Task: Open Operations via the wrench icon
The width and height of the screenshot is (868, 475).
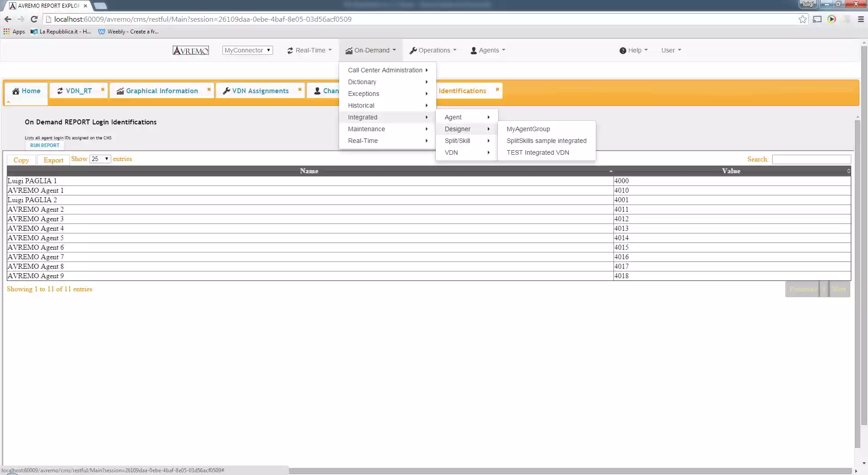Action: 413,50
